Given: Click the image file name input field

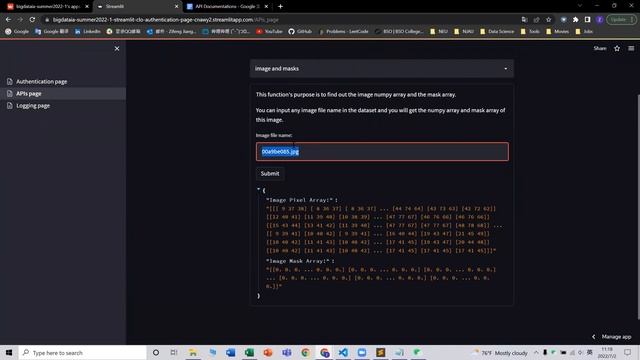Looking at the screenshot, I should tap(382, 151).
